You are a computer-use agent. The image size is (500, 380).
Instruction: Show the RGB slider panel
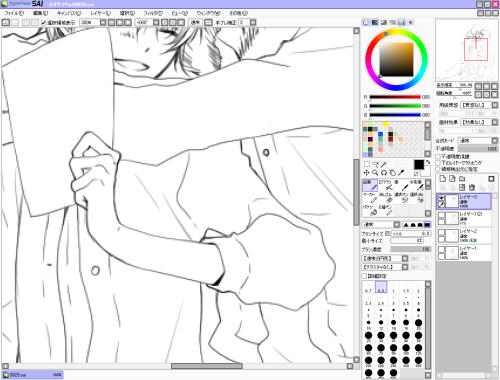coord(375,22)
